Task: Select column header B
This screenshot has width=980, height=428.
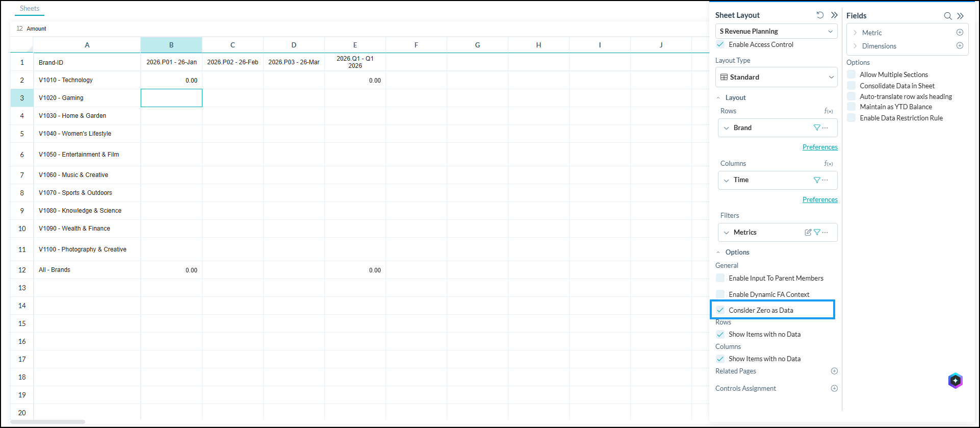Action: coord(171,45)
